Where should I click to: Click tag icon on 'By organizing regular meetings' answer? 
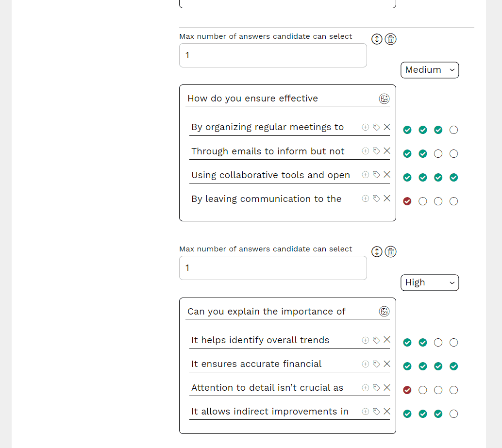[x=376, y=127]
